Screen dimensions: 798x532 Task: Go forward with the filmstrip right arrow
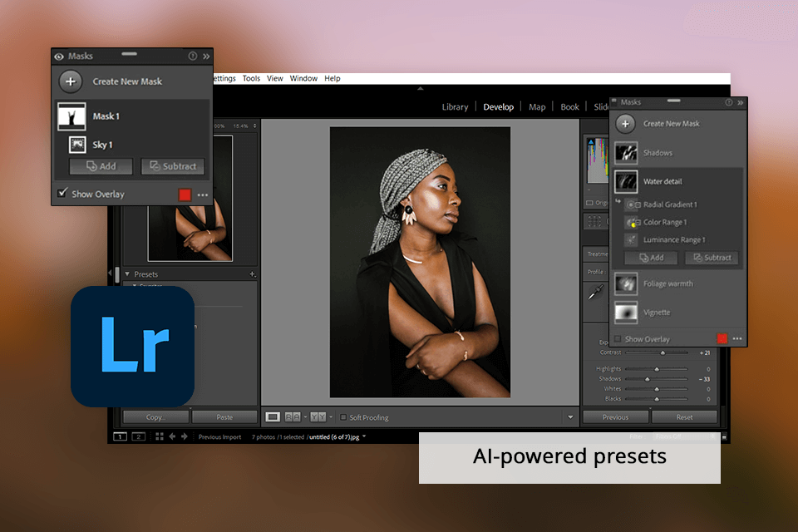pyautogui.click(x=185, y=436)
